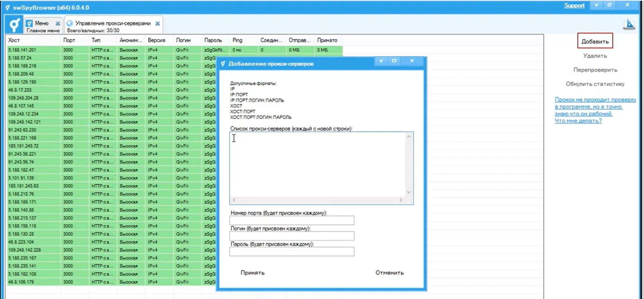644x299 pixels.
Task: Select the host row 109.248.12.234
Action: point(112,114)
